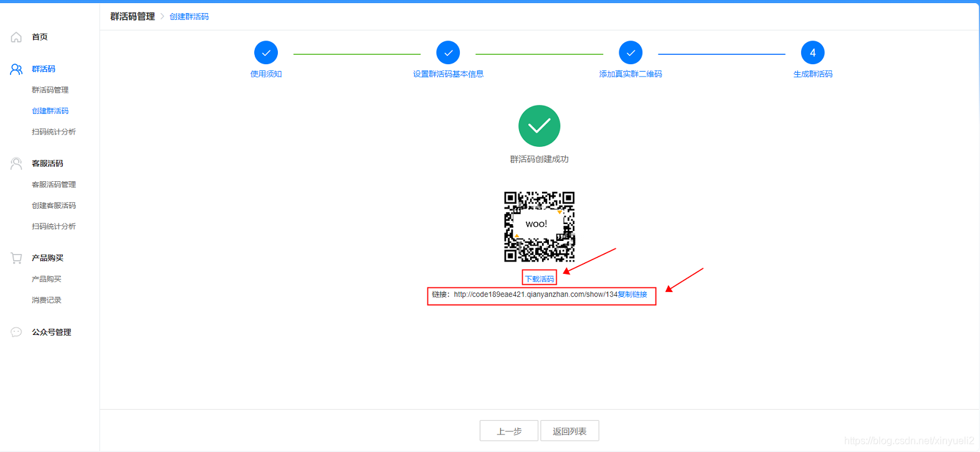Click the green success checkmark icon
Screen dimensions: 980x452
tap(540, 126)
